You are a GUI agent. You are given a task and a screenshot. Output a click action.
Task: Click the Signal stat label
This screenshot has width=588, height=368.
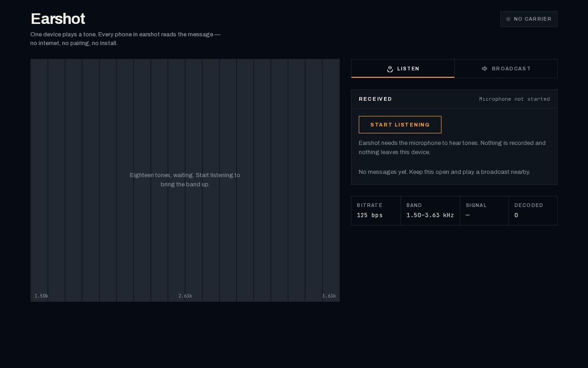tap(476, 205)
